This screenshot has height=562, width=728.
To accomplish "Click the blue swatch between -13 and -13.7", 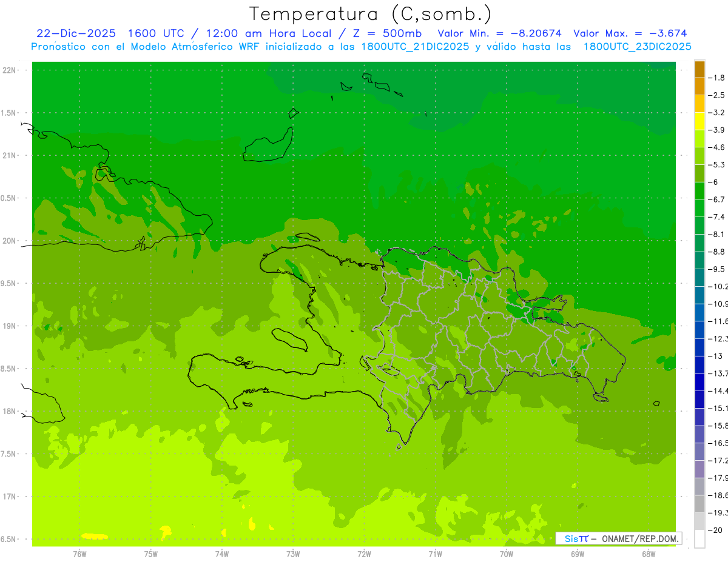I will 700,365.
